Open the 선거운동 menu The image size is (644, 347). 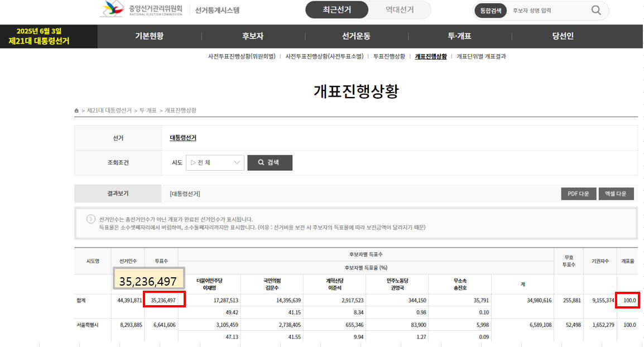coord(356,36)
